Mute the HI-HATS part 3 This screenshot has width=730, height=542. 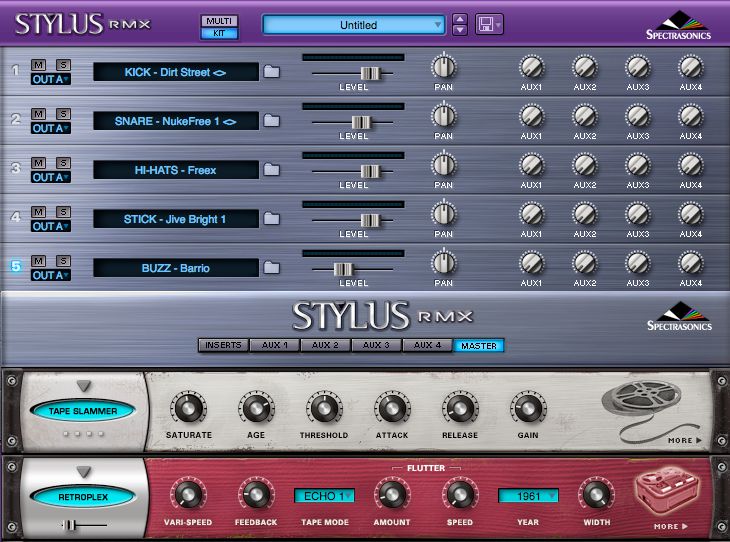[x=38, y=163]
